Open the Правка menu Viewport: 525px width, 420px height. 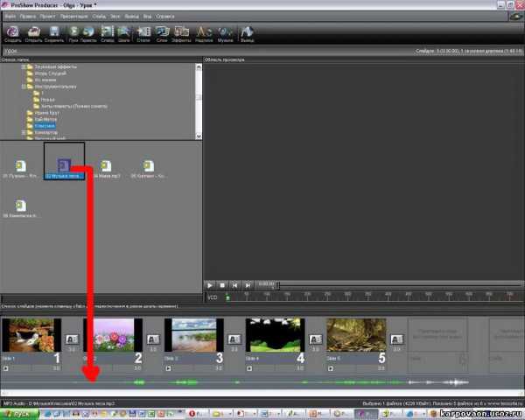27,16
